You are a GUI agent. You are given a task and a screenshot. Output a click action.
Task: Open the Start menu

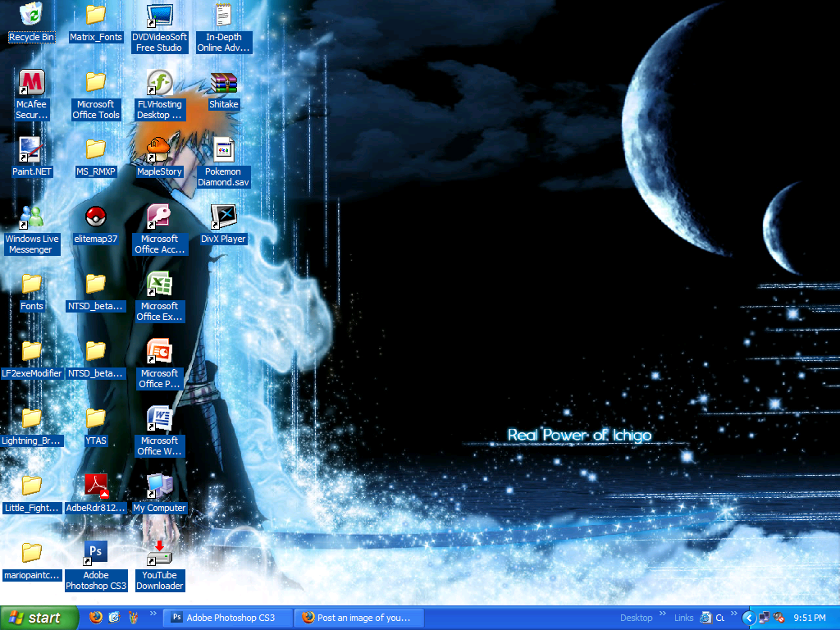point(37,617)
